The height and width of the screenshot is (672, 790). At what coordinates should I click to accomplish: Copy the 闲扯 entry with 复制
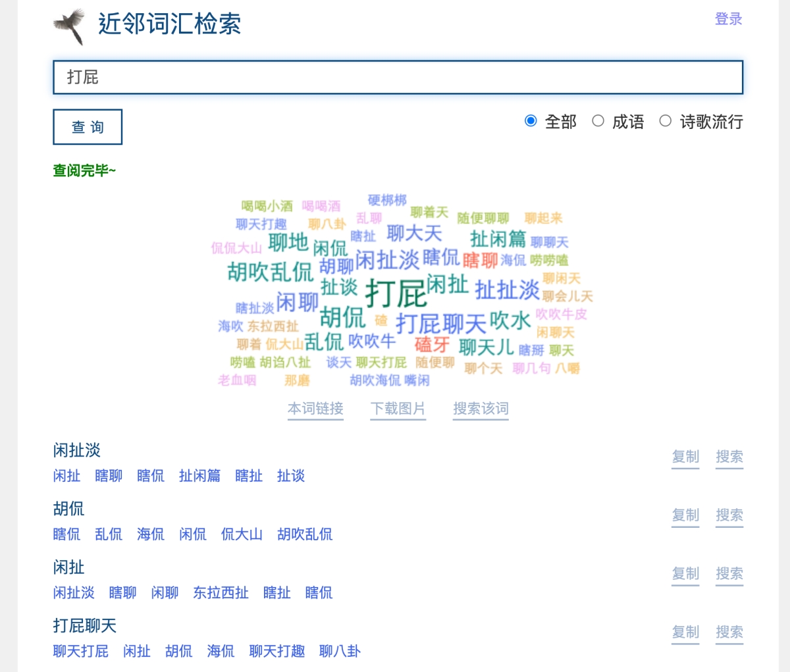pos(685,574)
